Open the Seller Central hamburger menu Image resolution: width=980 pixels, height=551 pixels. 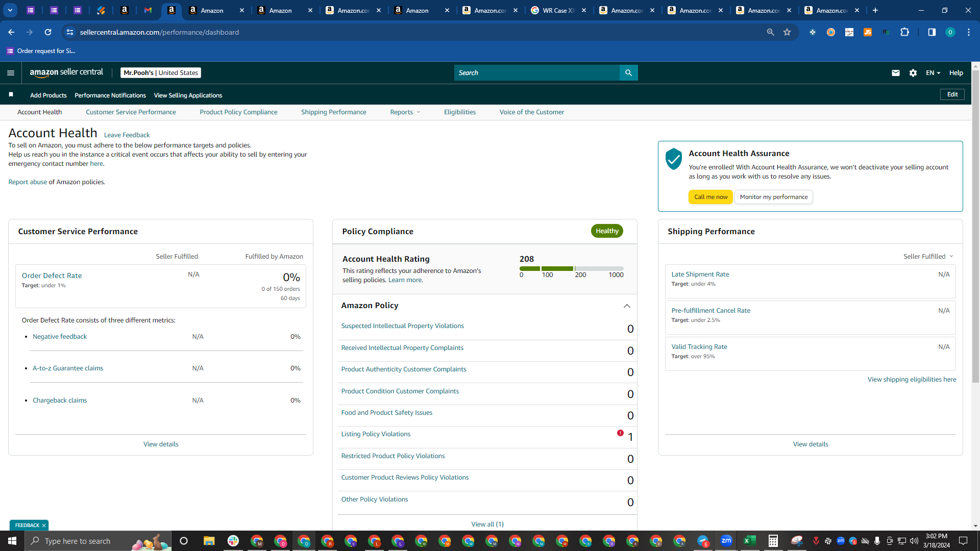pos(11,73)
